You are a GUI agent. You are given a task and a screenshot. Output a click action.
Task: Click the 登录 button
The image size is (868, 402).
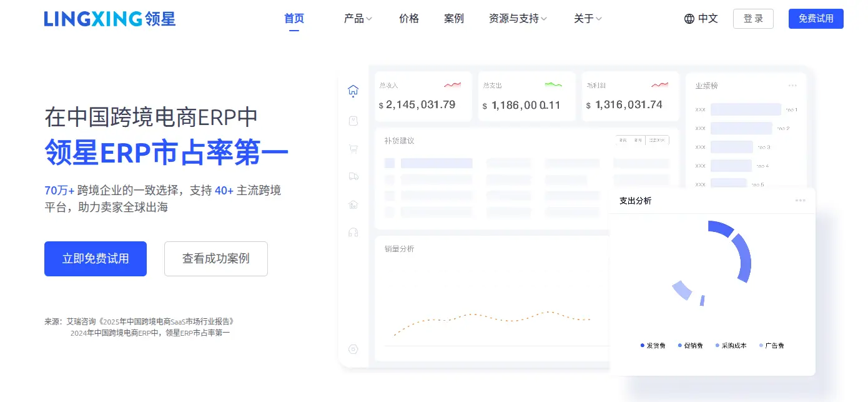[753, 19]
